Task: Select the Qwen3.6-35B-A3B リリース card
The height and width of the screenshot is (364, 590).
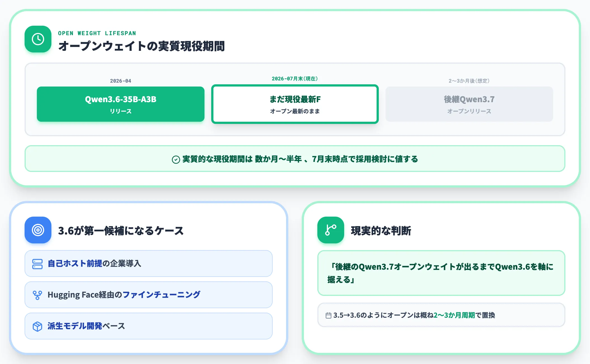Action: 121,104
